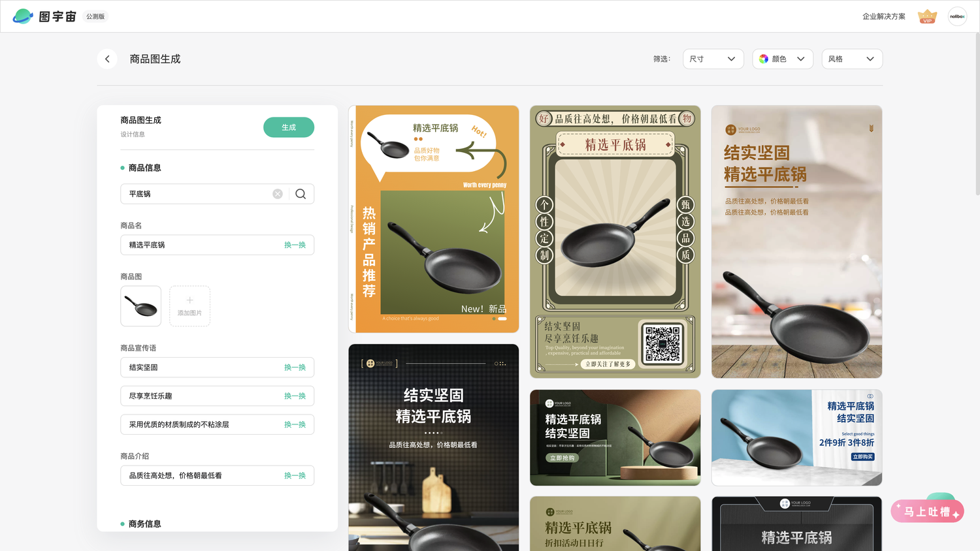Select the kitchen-background 结实坚固 poster
This screenshot has width=980, height=551.
[797, 242]
